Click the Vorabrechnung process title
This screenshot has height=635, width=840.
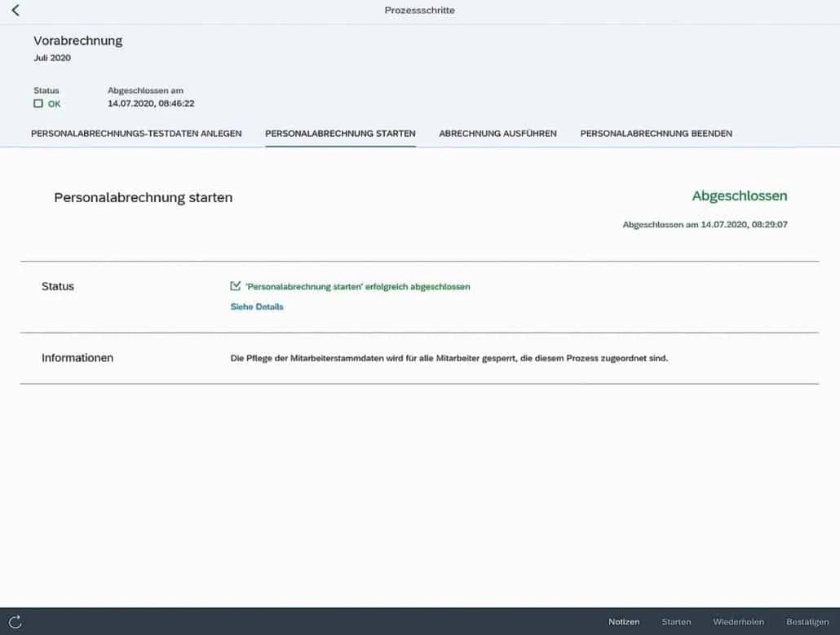tap(77, 40)
